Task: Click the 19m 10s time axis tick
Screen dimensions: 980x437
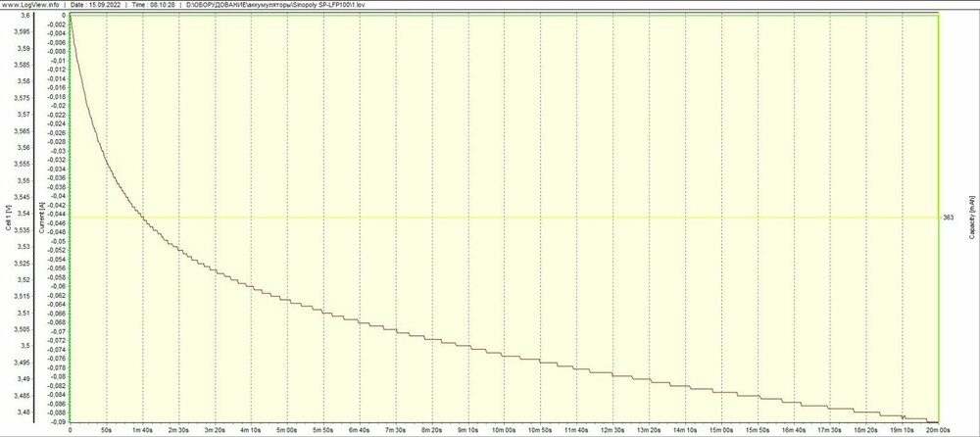Action: 904,431
